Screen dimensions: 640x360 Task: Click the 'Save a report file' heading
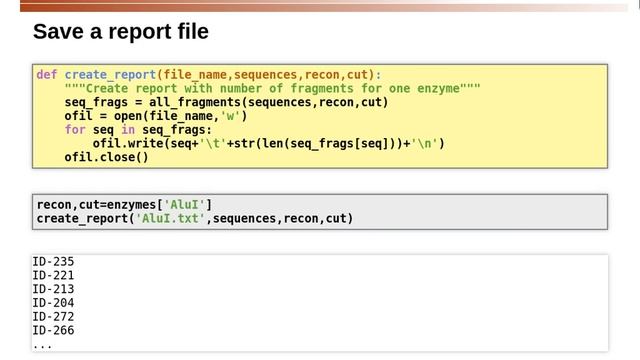click(121, 31)
